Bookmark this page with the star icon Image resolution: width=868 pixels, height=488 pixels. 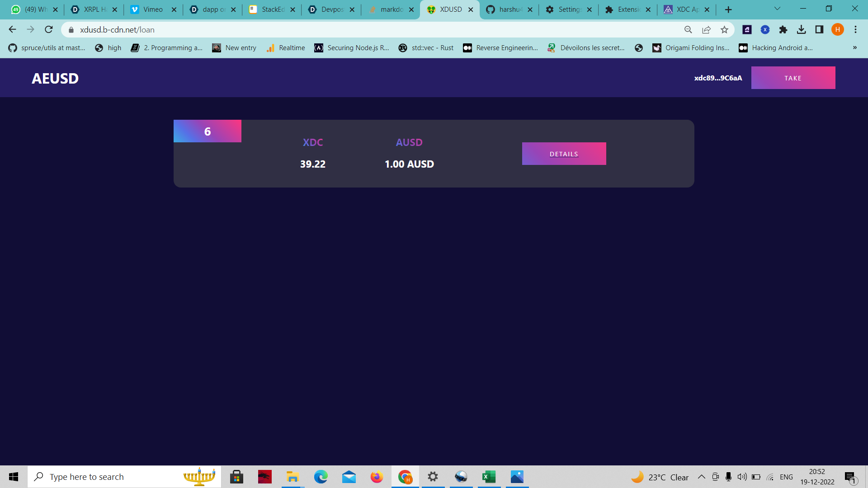coord(724,30)
